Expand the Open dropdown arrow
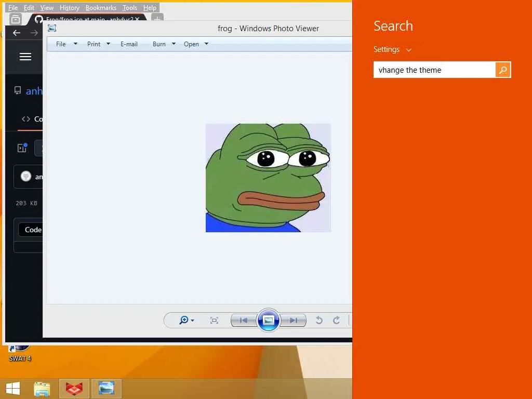The height and width of the screenshot is (399, 532). pos(206,44)
